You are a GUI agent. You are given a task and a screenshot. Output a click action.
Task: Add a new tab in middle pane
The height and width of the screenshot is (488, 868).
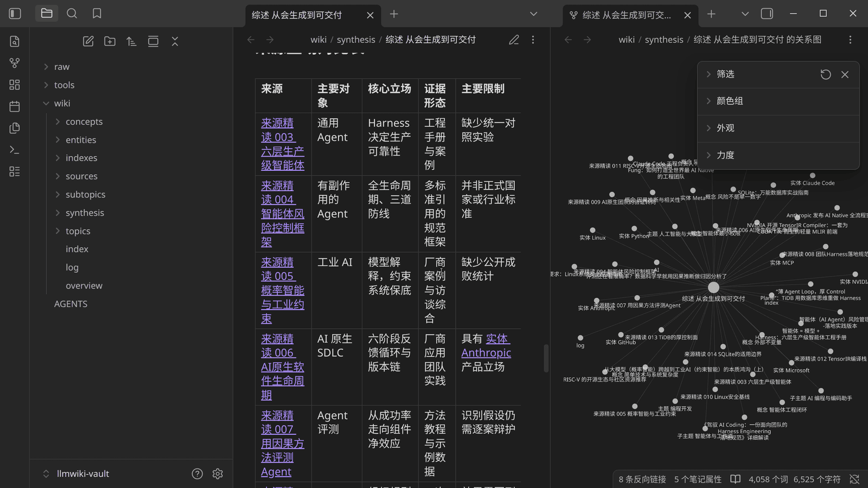click(394, 14)
